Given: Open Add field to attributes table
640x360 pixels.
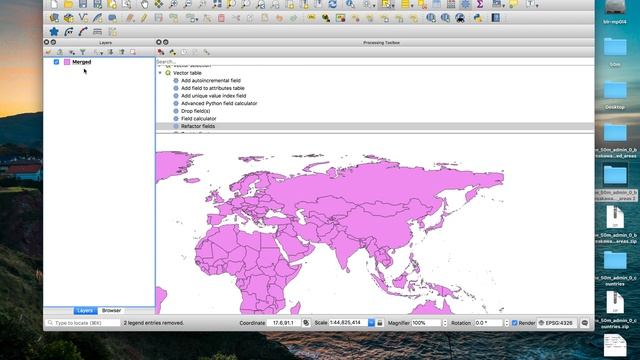Looking at the screenshot, I should [213, 88].
